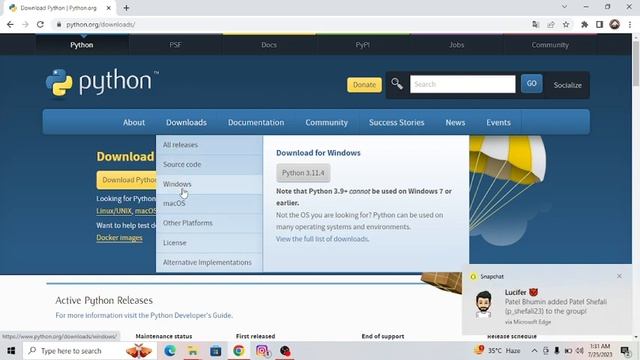Open the Python Developer's Guide link
Viewport: 640px width, 360px height.
coord(191,315)
